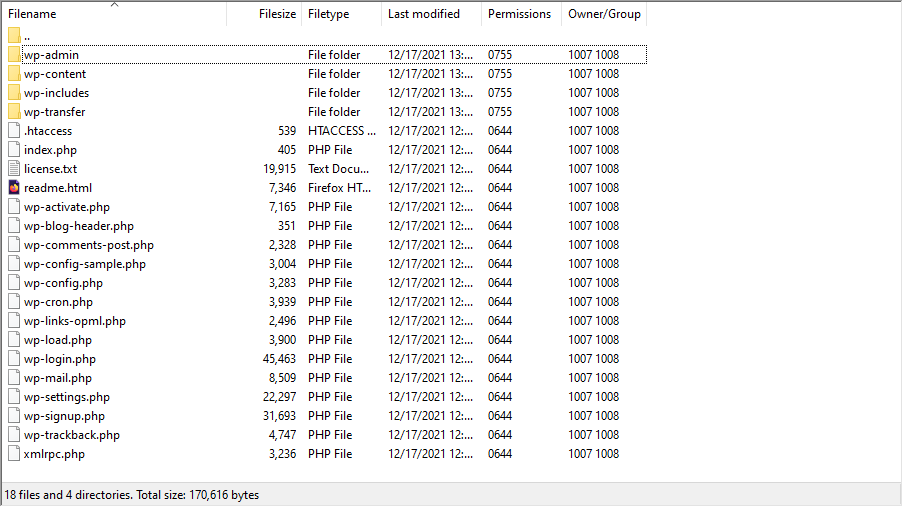This screenshot has height=507, width=903.
Task: Select the wp-content folder icon
Action: [14, 74]
